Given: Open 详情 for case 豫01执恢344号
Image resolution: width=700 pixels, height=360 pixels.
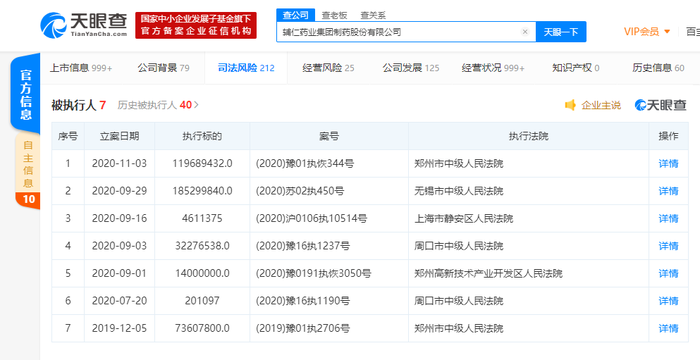Looking at the screenshot, I should click(668, 164).
